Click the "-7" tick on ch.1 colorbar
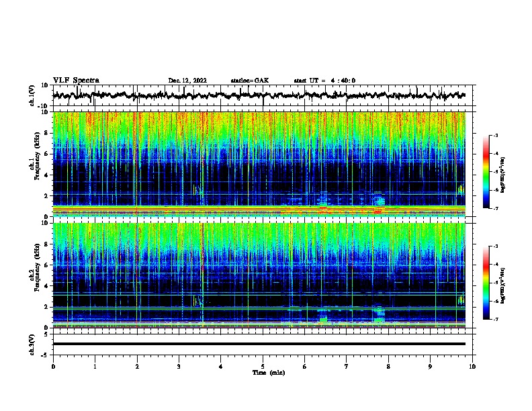 coord(495,208)
